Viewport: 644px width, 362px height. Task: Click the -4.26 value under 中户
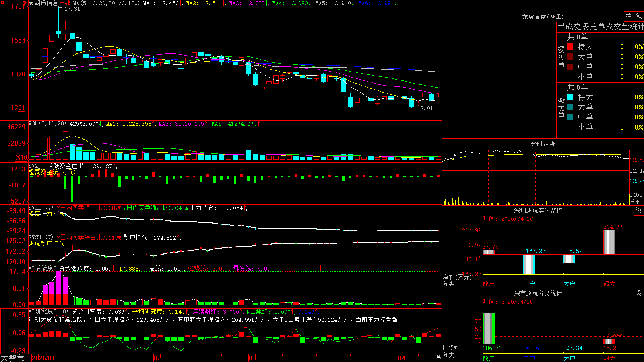(530, 348)
